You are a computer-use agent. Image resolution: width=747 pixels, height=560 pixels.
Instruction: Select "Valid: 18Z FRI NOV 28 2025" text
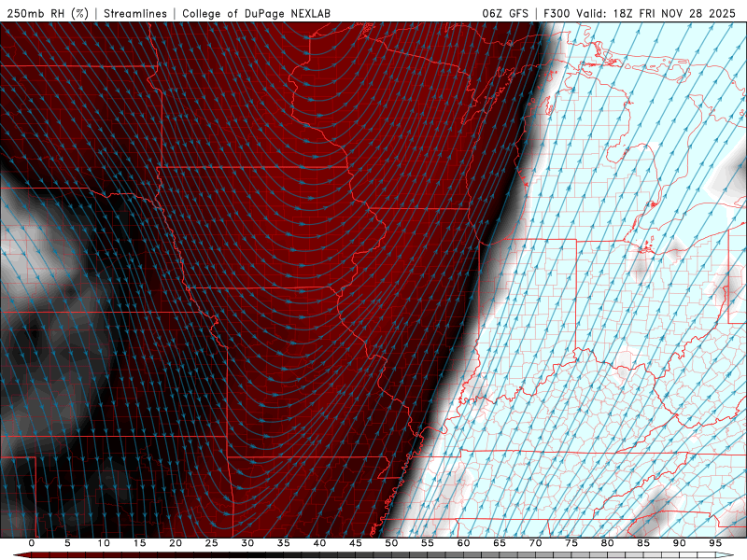pyautogui.click(x=656, y=13)
